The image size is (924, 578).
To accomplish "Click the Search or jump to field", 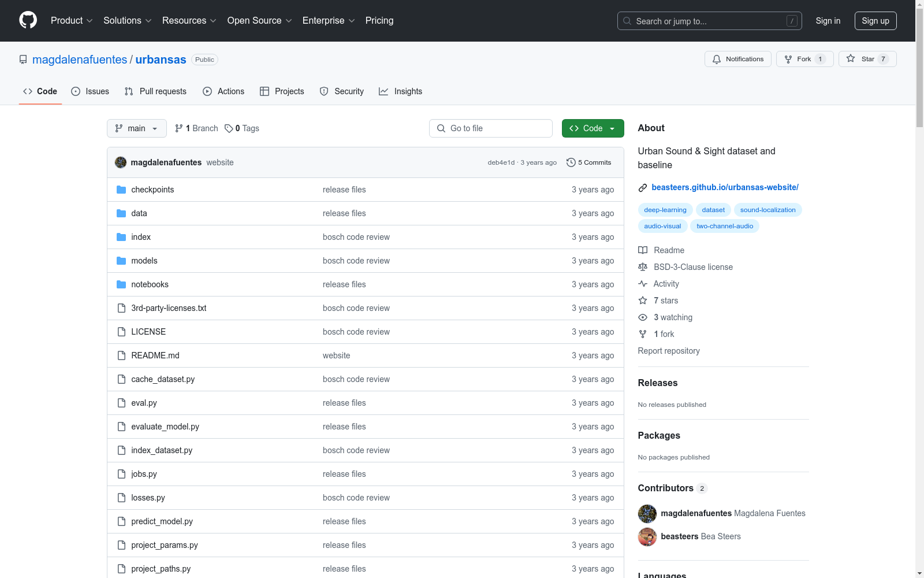I will pyautogui.click(x=710, y=21).
